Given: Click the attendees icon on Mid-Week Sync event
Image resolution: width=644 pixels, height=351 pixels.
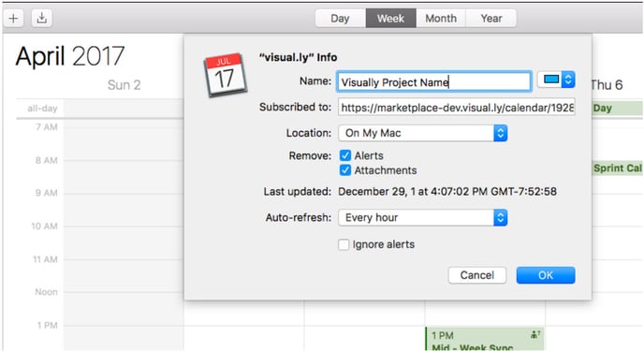Looking at the screenshot, I should click(x=535, y=334).
